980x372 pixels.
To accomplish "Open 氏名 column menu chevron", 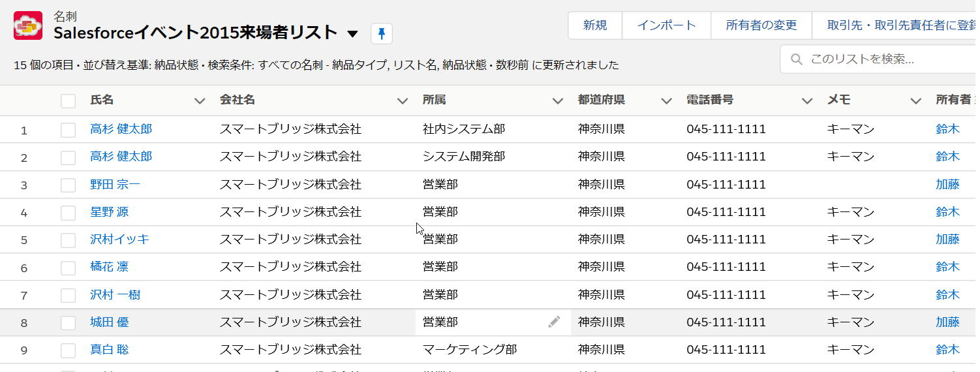I will click(x=200, y=101).
